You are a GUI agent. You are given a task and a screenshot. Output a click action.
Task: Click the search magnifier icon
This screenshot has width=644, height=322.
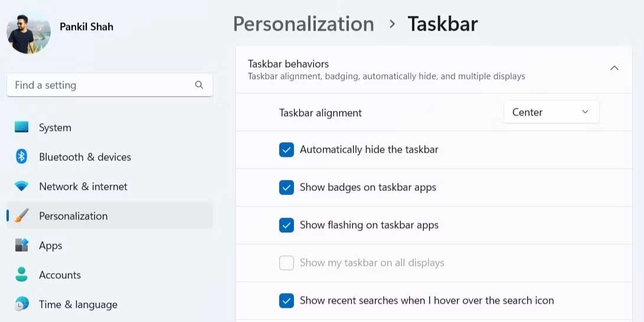199,85
